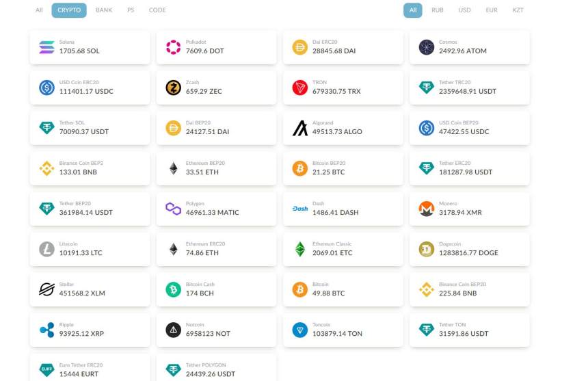
Task: Click the Dogecoin icon
Action: coord(427,249)
